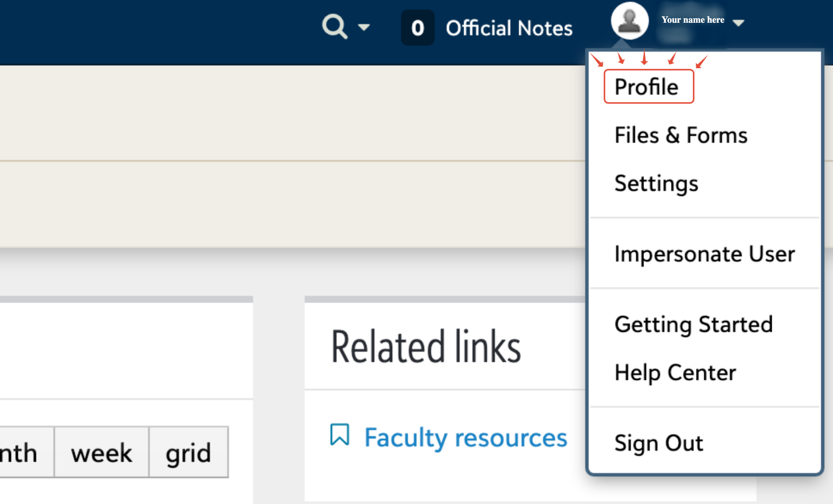The width and height of the screenshot is (833, 504).
Task: Click the user avatar picture
Action: pyautogui.click(x=629, y=20)
